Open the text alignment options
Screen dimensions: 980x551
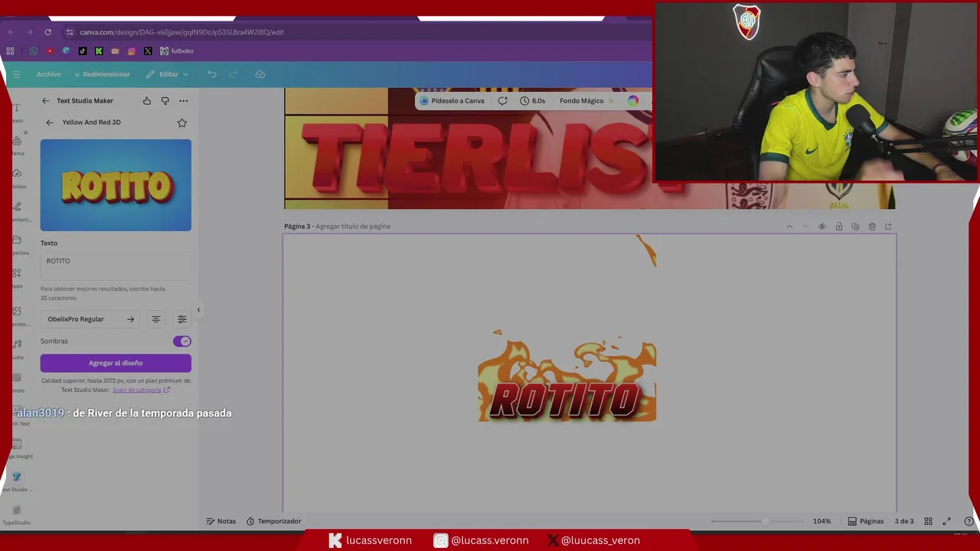pyautogui.click(x=155, y=319)
